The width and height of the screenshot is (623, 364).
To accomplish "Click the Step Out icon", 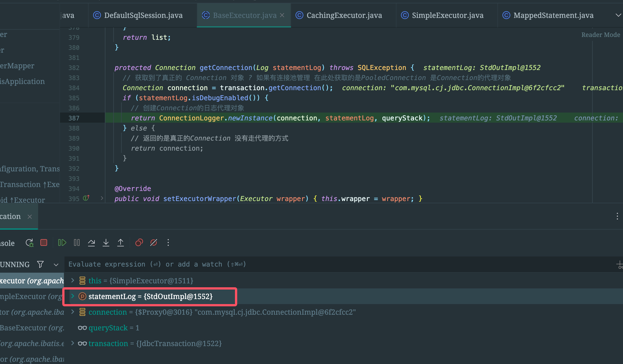I will pyautogui.click(x=121, y=242).
